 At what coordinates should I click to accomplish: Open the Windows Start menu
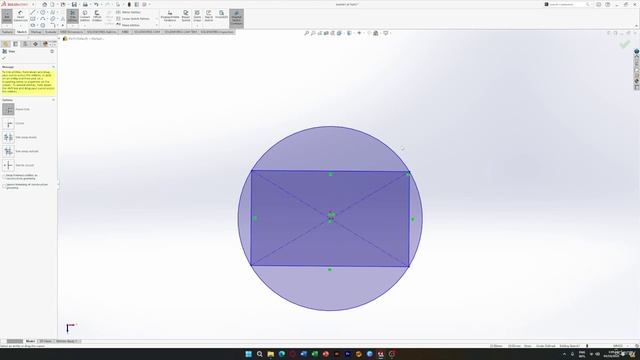[248, 354]
